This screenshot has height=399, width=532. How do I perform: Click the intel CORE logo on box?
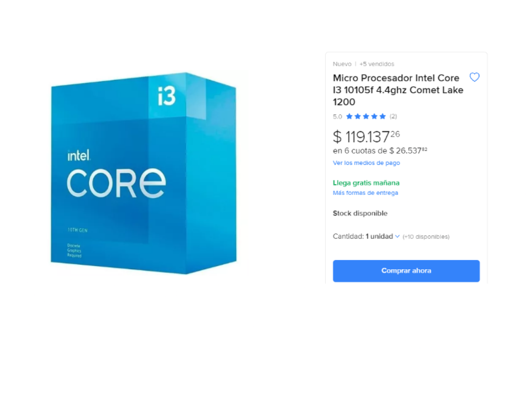click(x=116, y=175)
